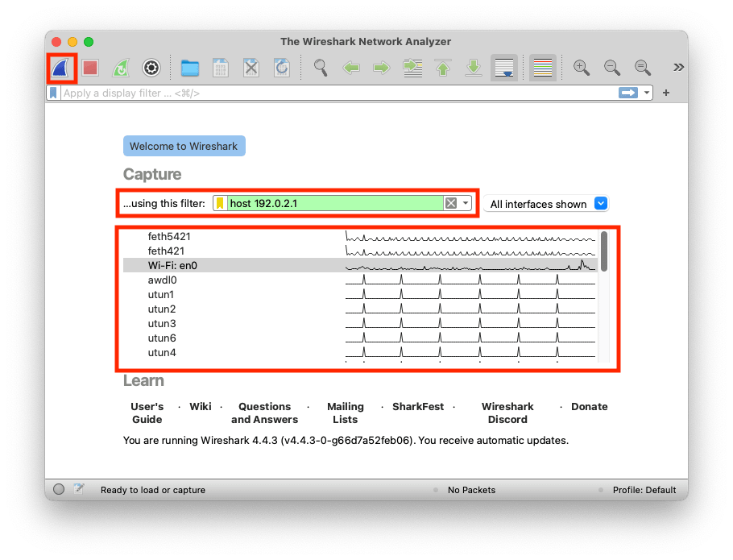Select the utun3 interface
This screenshot has height=560, width=733.
(x=360, y=323)
